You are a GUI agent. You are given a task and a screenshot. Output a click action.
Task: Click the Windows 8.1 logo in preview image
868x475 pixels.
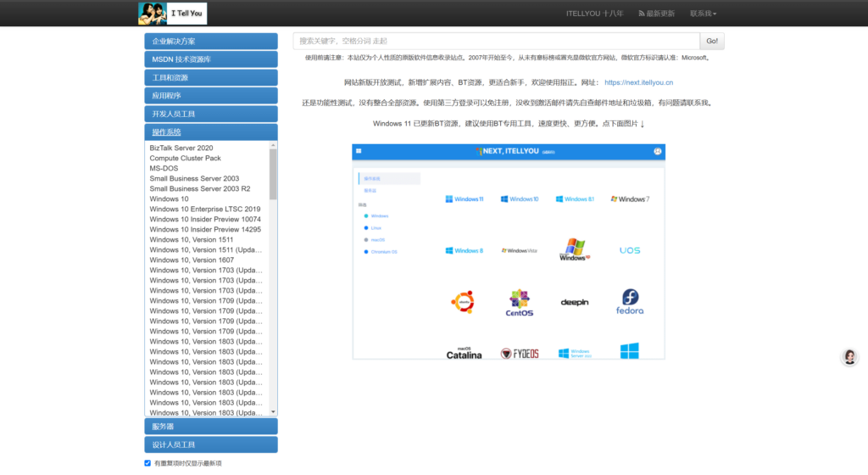[575, 199]
